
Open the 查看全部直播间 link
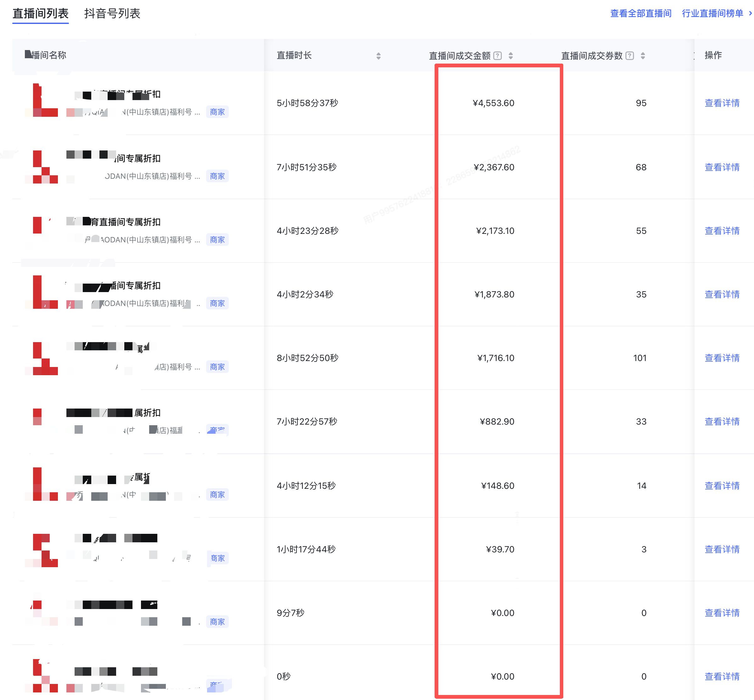tap(640, 13)
